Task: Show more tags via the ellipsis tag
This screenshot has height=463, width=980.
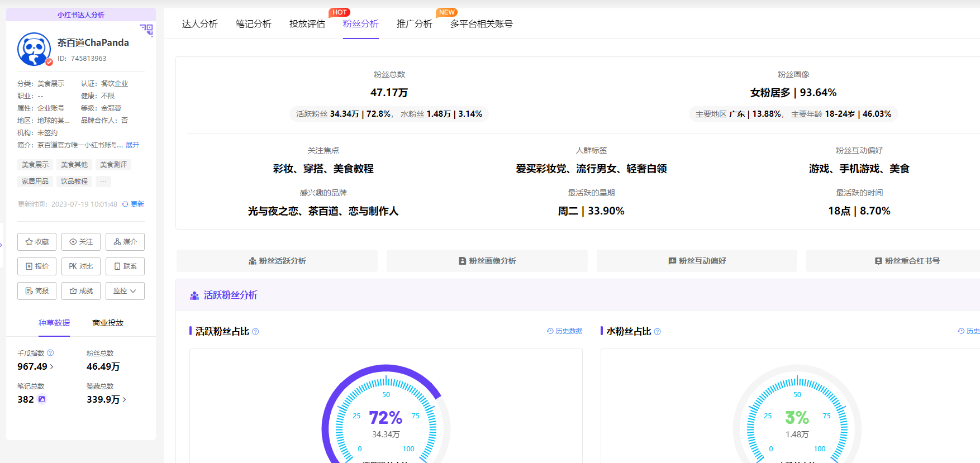Action: click(103, 182)
